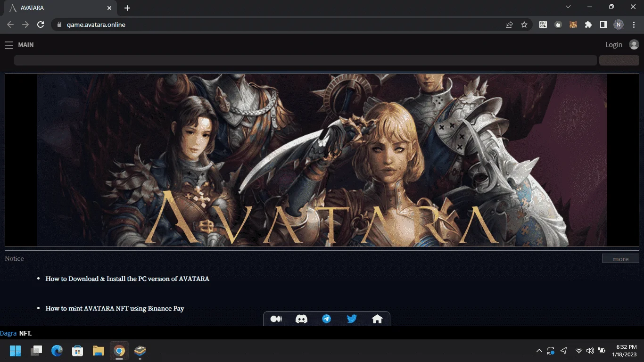Click the more button next to Notice
This screenshot has height=362, width=644.
pos(620,258)
